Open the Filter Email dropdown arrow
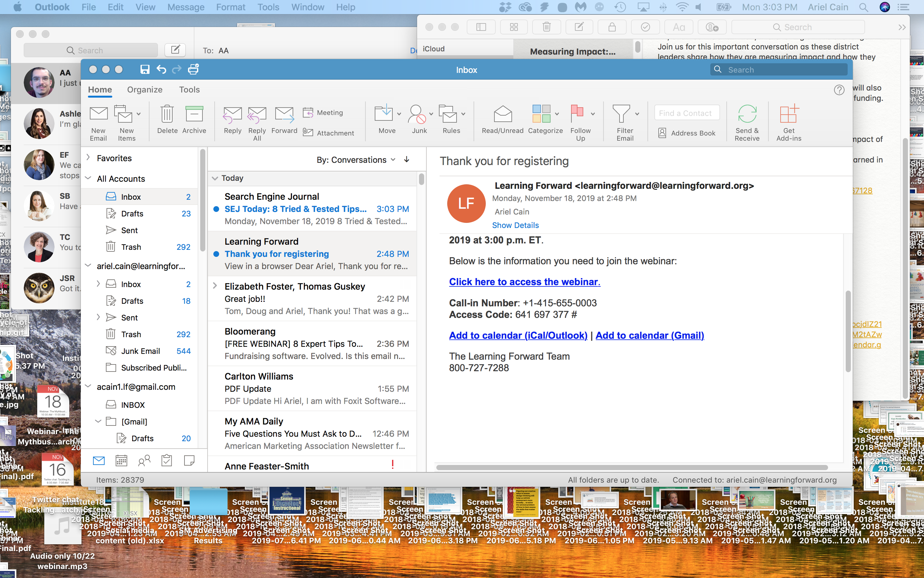 [x=637, y=114]
